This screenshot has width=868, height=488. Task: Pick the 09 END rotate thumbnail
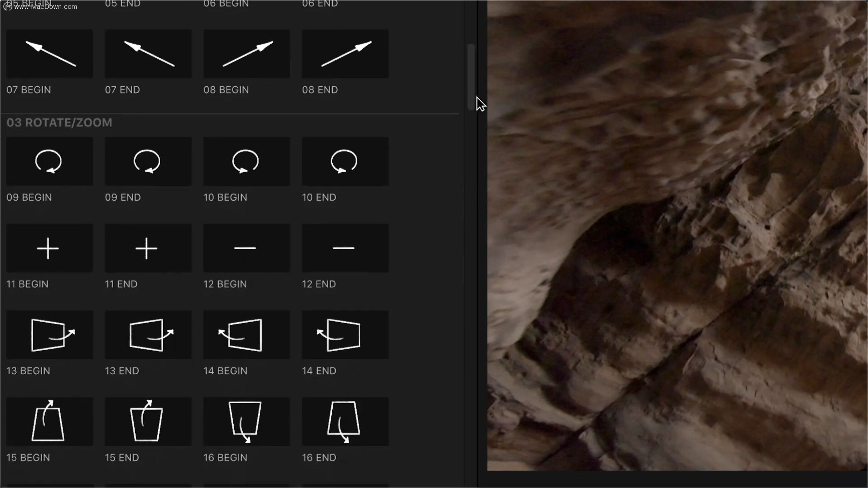point(148,161)
